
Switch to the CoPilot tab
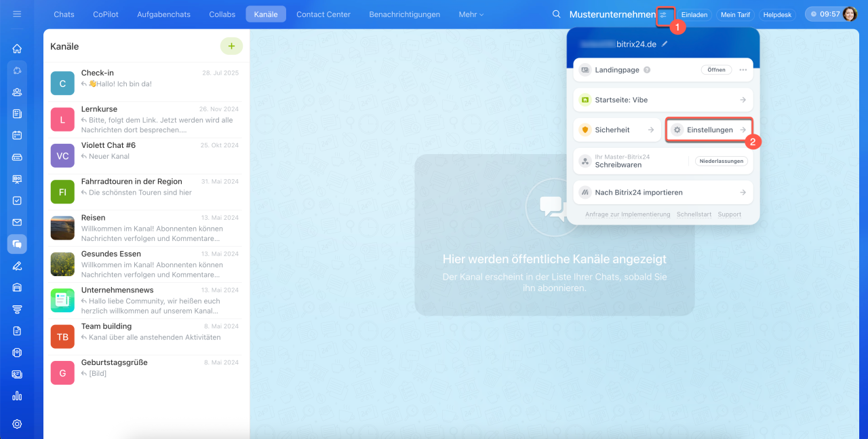click(x=106, y=14)
